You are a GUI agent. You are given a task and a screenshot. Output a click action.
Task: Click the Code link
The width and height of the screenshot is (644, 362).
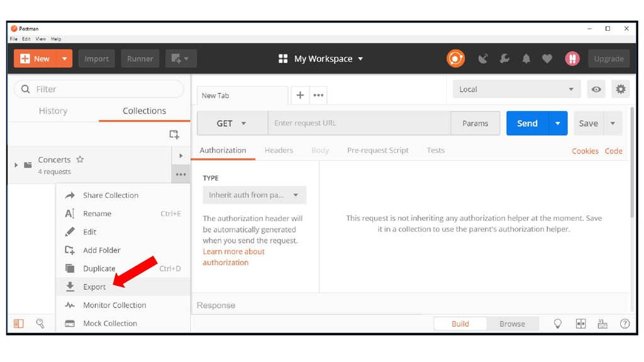coord(613,151)
